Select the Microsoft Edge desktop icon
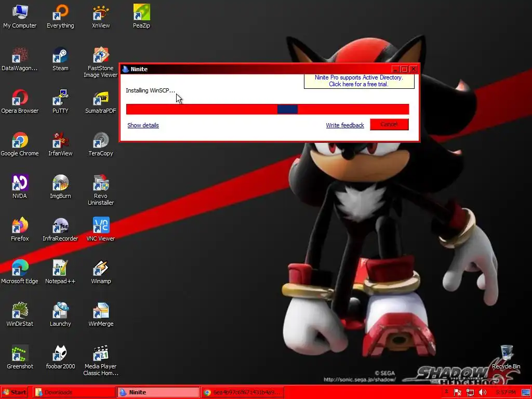 [x=20, y=272]
